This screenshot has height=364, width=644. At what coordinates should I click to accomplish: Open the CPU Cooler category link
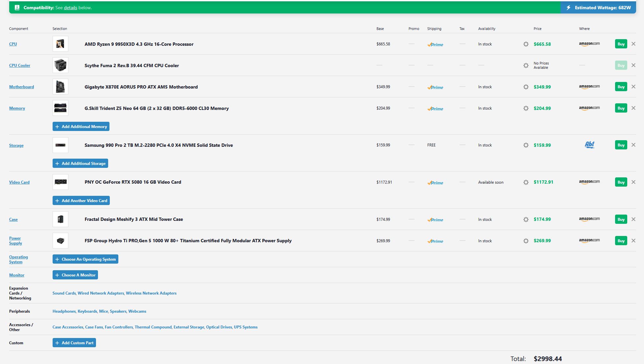tap(20, 65)
